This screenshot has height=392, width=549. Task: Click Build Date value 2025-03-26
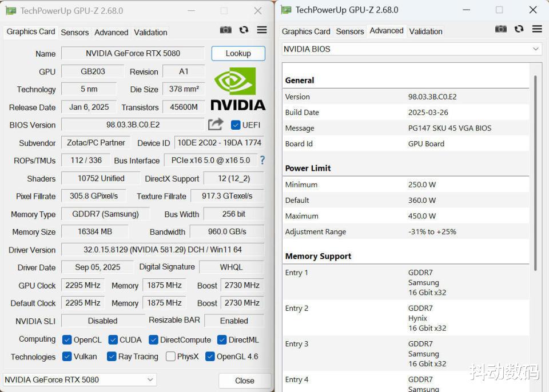(x=428, y=113)
